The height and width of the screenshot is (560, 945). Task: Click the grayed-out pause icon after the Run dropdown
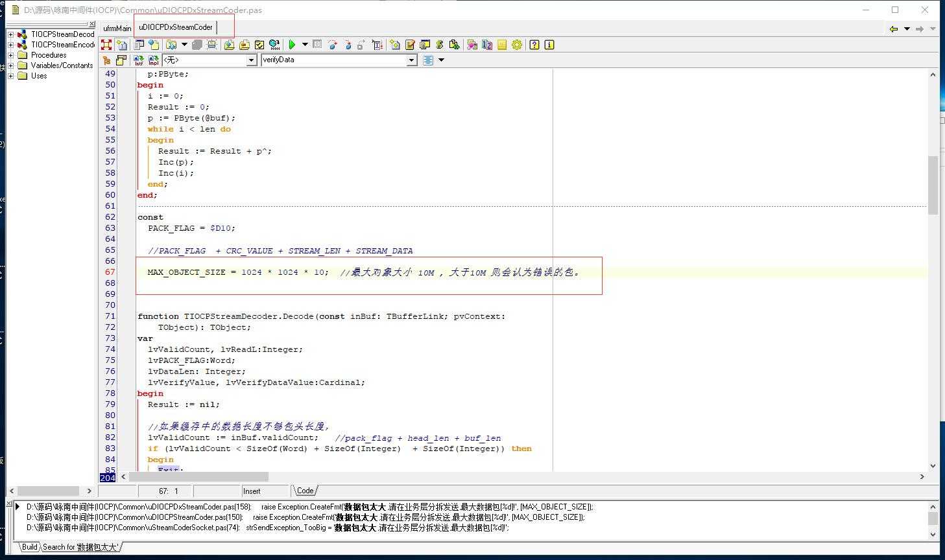317,44
